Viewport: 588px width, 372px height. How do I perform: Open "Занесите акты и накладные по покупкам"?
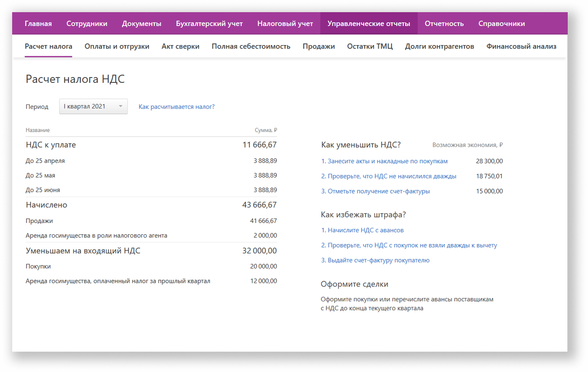click(x=385, y=161)
